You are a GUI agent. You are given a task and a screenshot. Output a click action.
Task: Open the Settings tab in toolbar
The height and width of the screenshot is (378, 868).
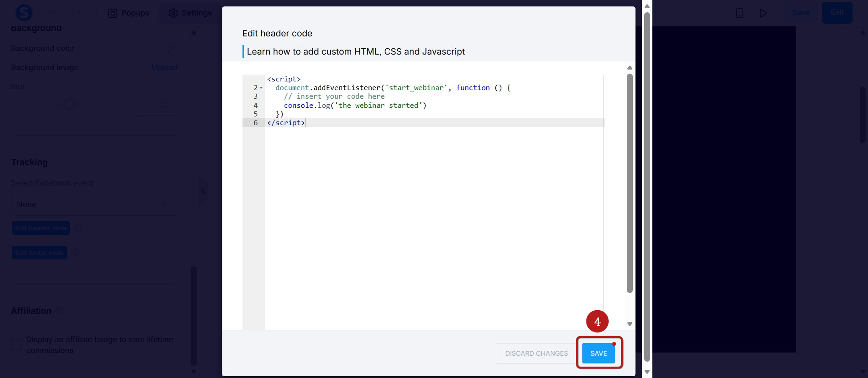190,13
